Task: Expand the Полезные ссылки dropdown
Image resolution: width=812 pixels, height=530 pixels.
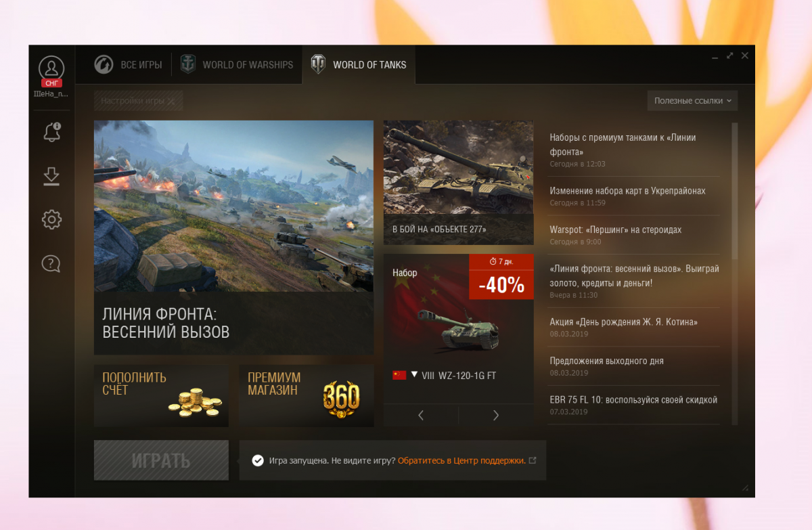Action: 692,101
